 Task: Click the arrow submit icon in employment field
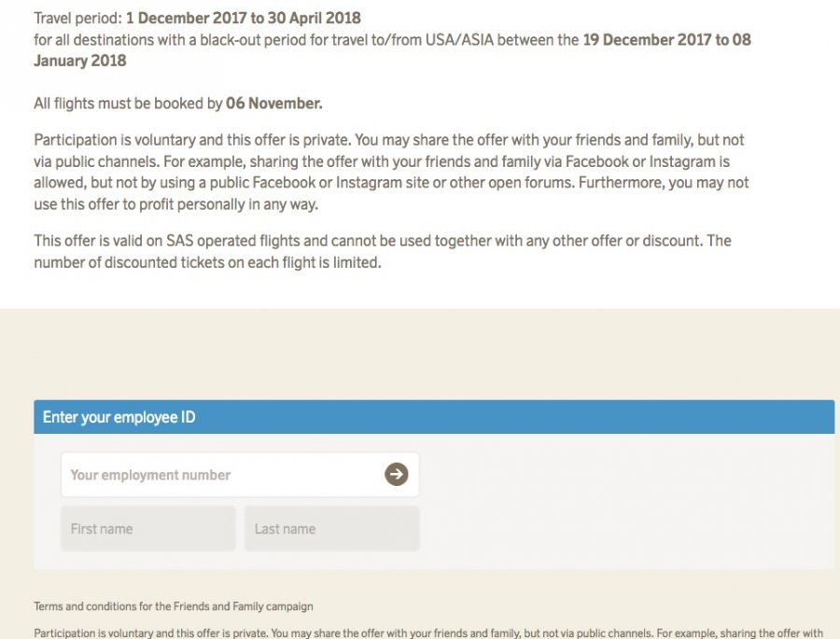[x=397, y=475]
